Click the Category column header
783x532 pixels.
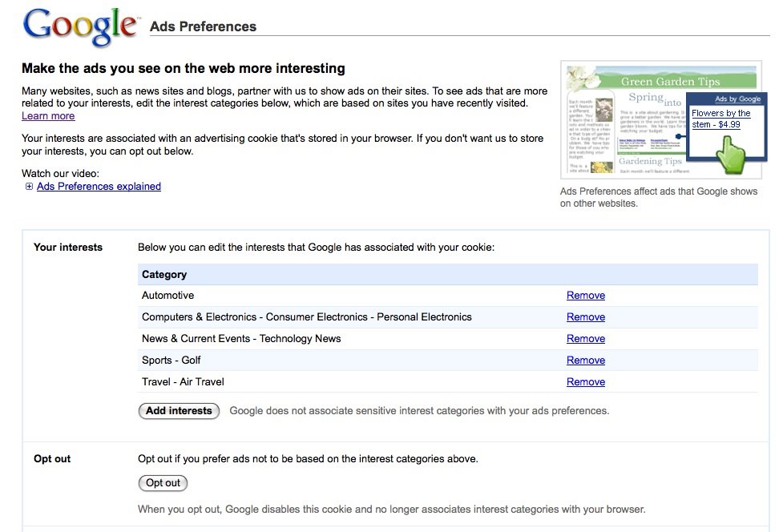pyautogui.click(x=164, y=275)
